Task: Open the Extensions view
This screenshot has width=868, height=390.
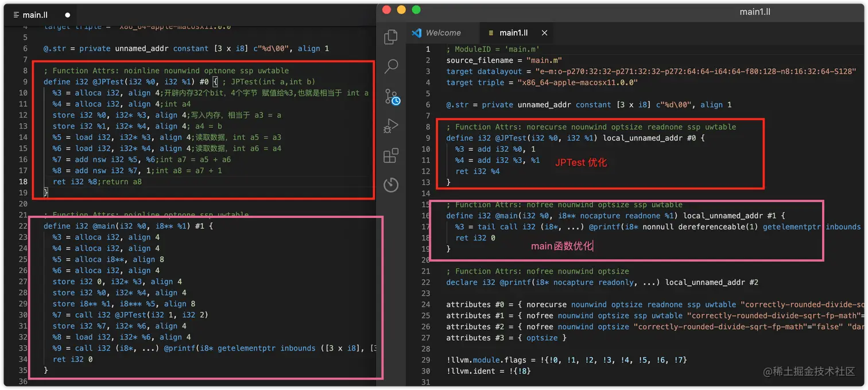Action: point(391,155)
